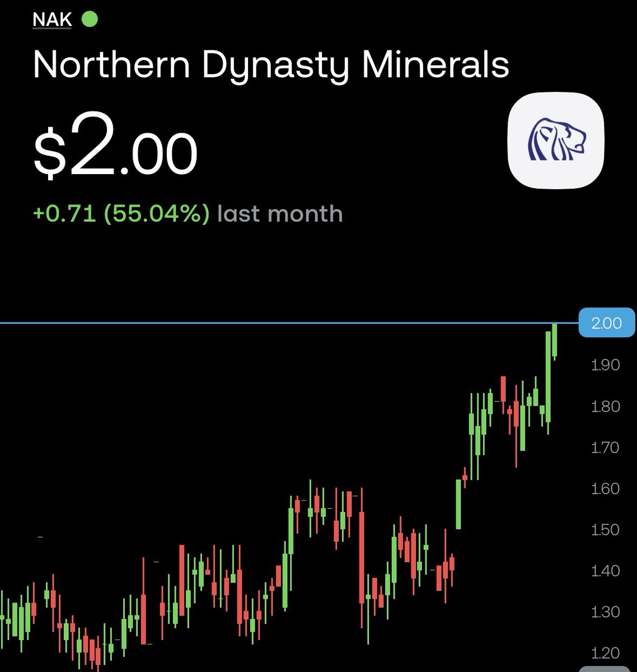This screenshot has width=637, height=672.
Task: Tap the 1.90 axis label
Action: [x=606, y=365]
